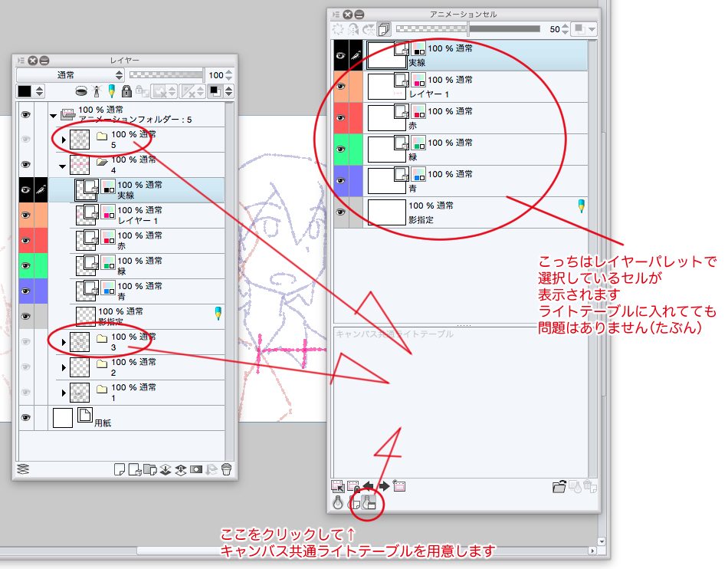Set as reference layer lighthouse icon

97,91
